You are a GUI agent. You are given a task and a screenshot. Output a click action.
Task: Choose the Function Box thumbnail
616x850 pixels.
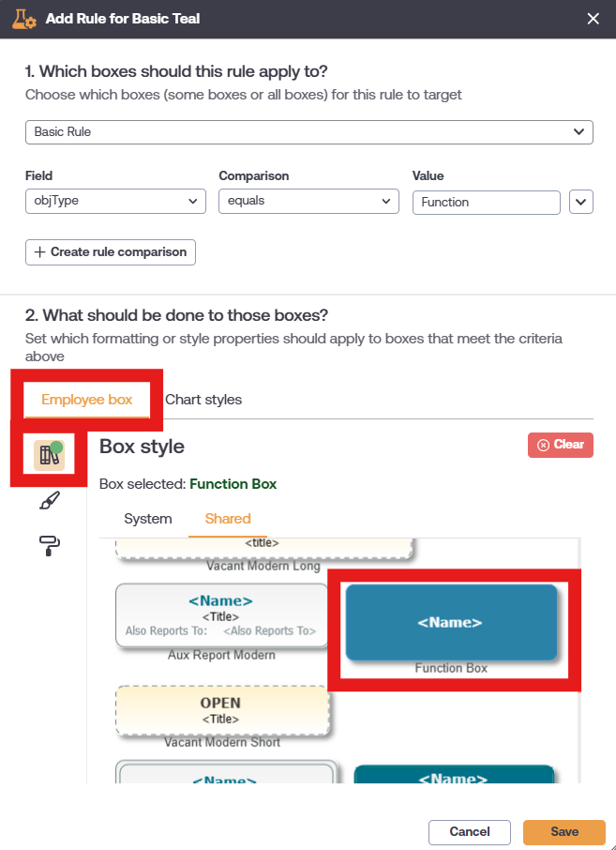(451, 622)
